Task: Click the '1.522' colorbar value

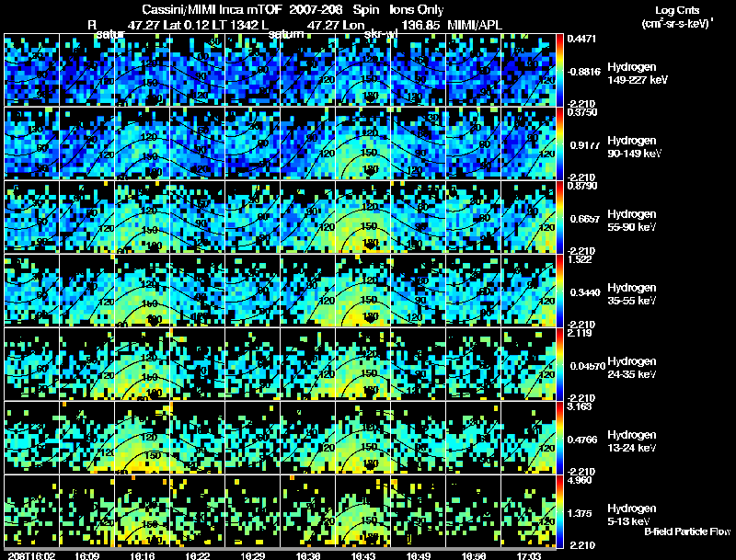Action: tap(580, 260)
